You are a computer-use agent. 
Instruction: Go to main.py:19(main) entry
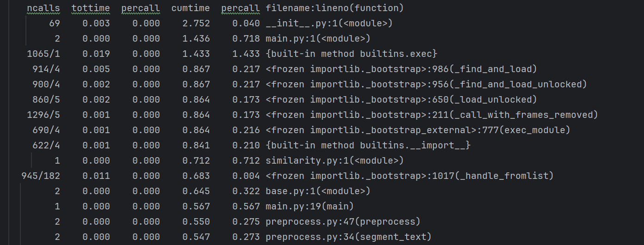(x=310, y=207)
